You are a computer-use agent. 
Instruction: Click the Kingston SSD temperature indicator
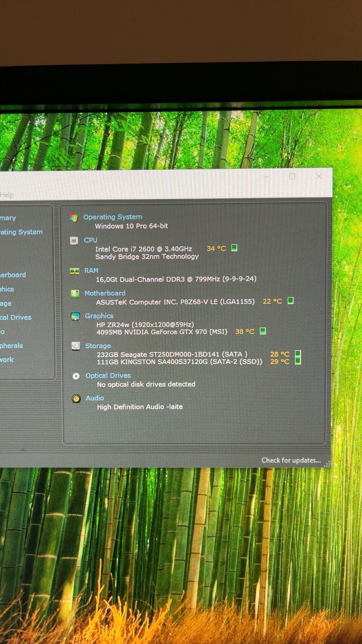click(298, 361)
